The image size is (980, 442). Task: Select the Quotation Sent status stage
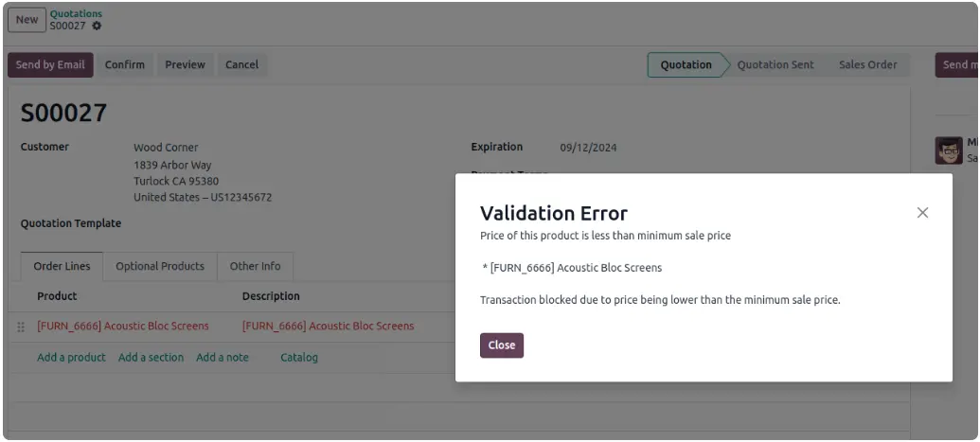click(775, 65)
